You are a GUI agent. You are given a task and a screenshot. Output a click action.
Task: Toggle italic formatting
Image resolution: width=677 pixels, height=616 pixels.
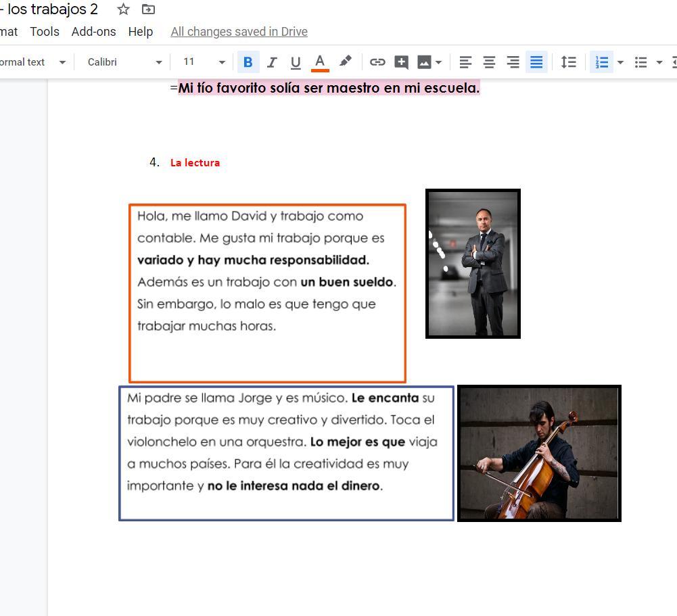pyautogui.click(x=272, y=62)
